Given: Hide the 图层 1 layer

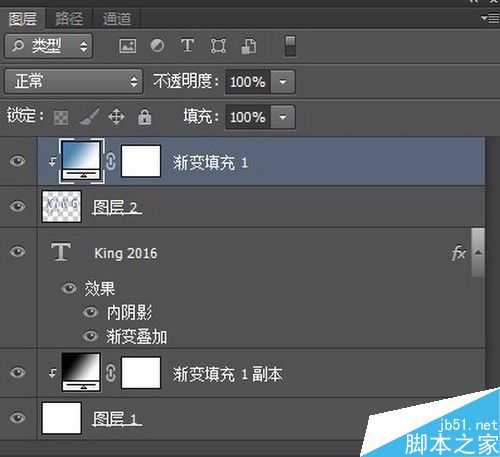Looking at the screenshot, I should (18, 418).
